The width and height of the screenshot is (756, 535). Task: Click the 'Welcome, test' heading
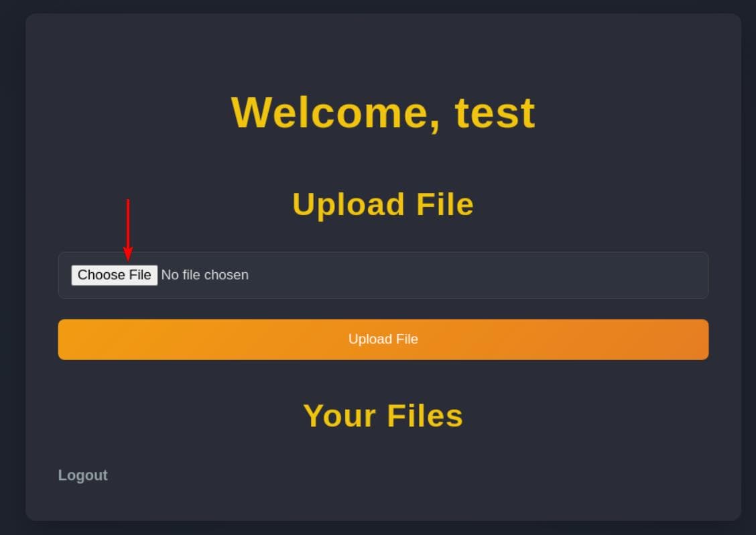pos(383,113)
